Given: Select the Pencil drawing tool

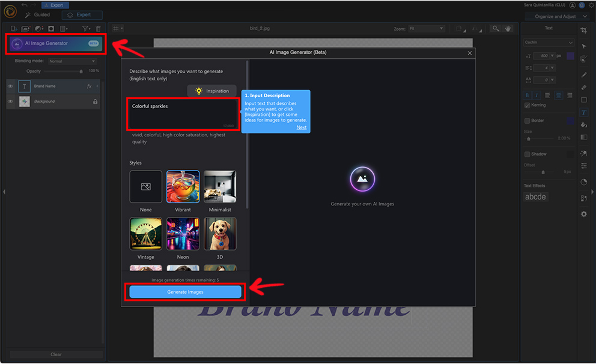Looking at the screenshot, I should (583, 74).
